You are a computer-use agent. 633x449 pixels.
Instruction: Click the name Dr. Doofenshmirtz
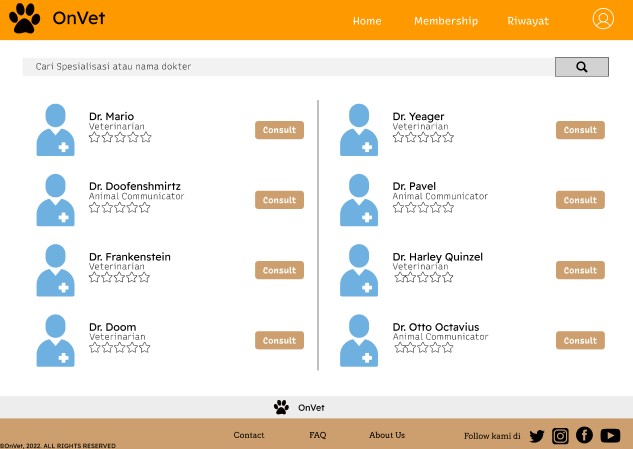coord(135,186)
